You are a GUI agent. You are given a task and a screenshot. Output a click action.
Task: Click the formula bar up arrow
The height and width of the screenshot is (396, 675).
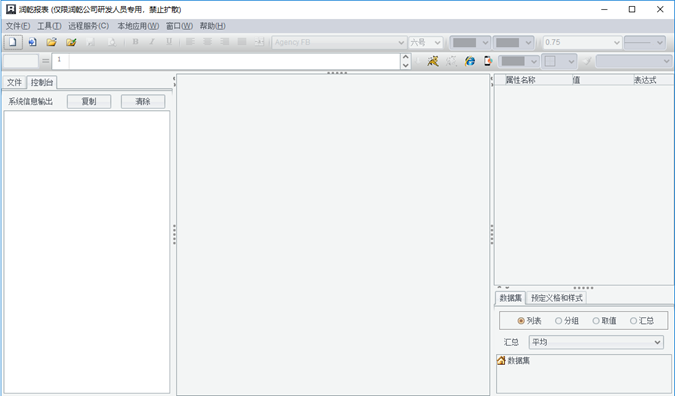point(405,57)
